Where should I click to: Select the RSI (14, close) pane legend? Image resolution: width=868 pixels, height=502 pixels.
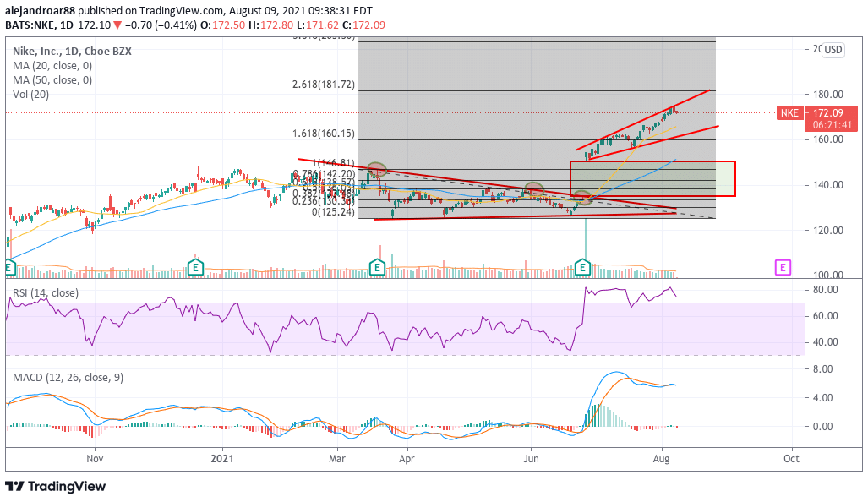[x=46, y=292]
